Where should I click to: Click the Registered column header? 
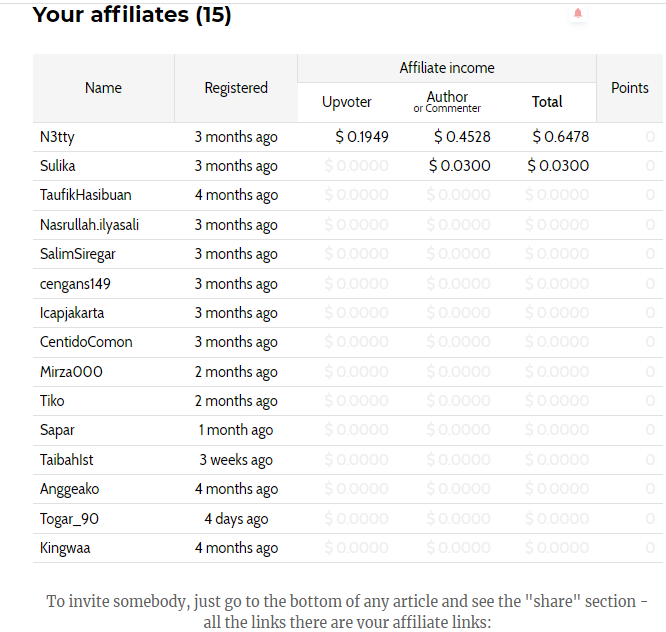pyautogui.click(x=236, y=88)
